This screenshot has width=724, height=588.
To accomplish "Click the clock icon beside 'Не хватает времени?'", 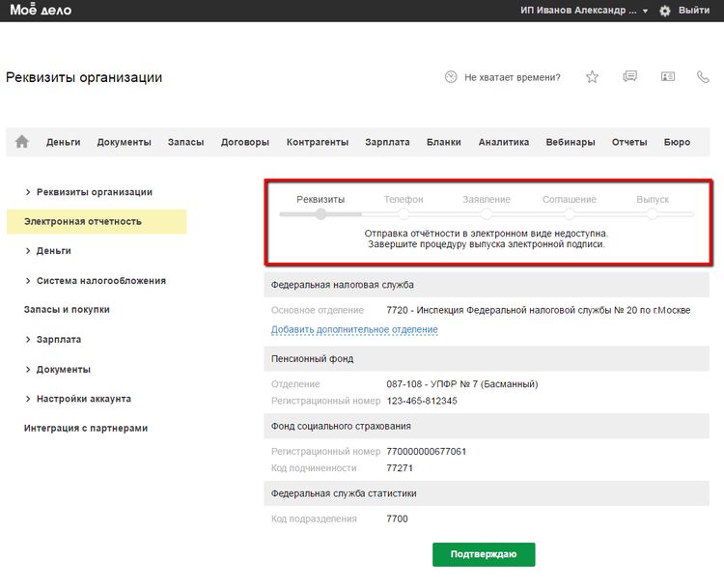I will [x=450, y=77].
